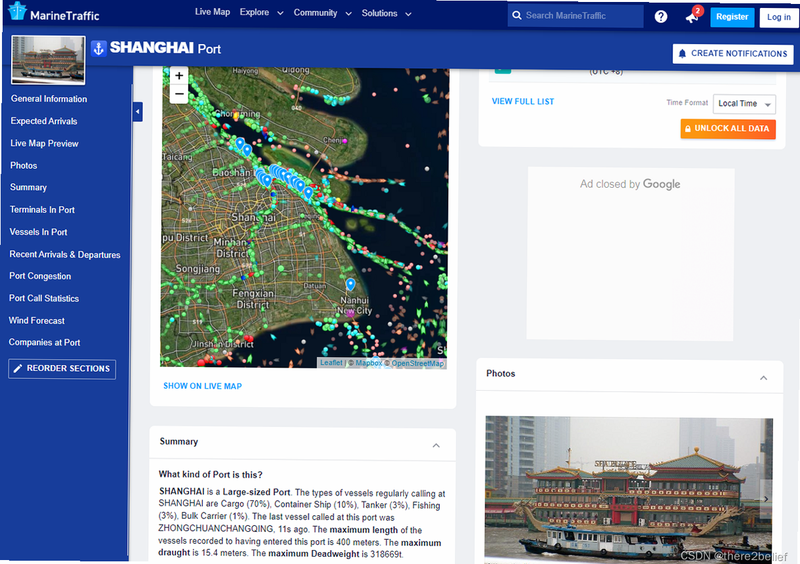The height and width of the screenshot is (564, 800).
Task: Select the Nanhui New City map pin
Action: [351, 284]
